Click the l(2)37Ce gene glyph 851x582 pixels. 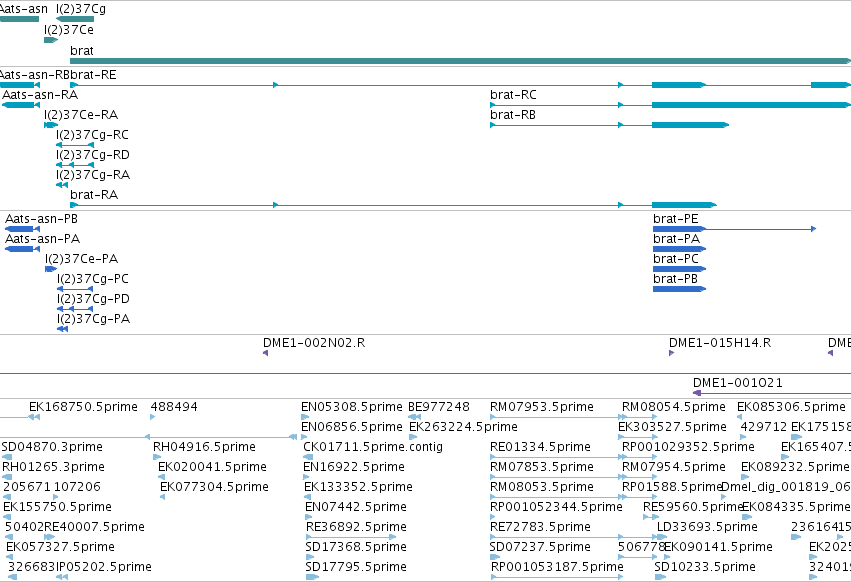pos(51,40)
